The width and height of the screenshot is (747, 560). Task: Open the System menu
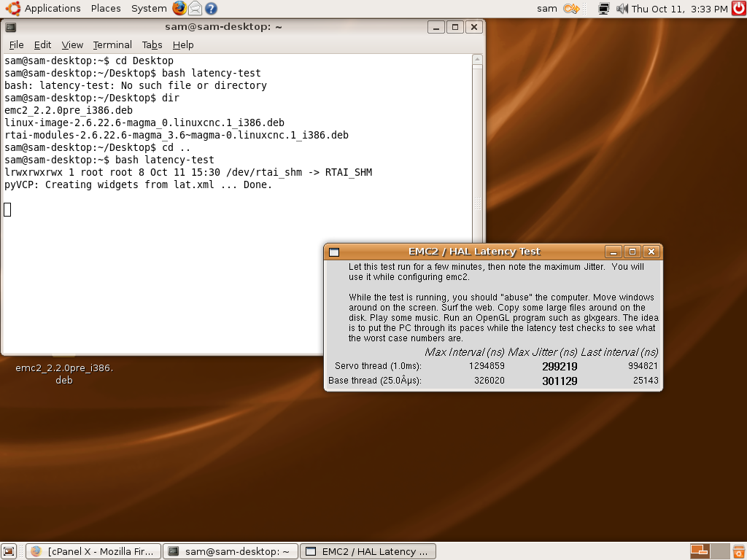(149, 9)
